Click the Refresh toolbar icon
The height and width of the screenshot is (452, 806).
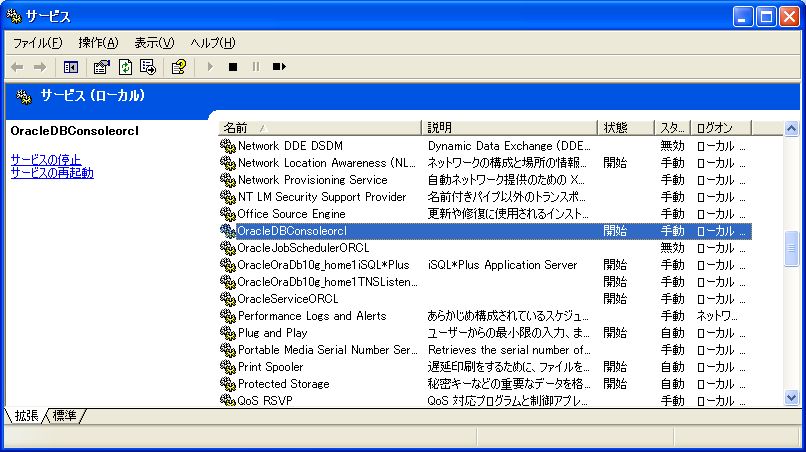[125, 67]
